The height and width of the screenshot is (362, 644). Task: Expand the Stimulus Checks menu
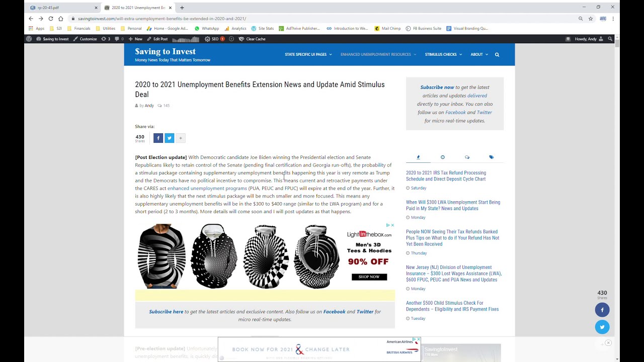pos(443,54)
